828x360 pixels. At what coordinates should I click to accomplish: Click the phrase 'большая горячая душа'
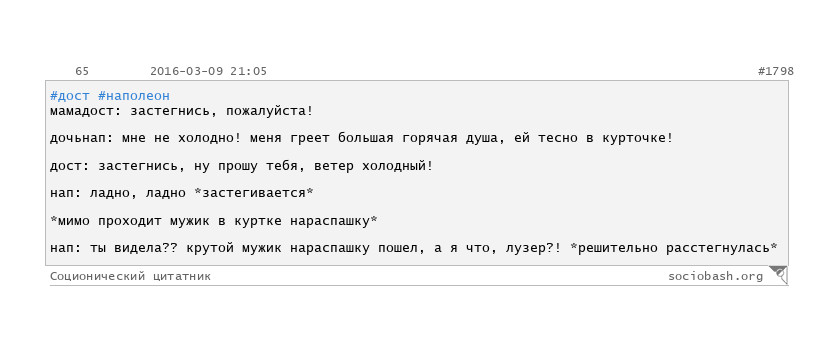click(433, 139)
